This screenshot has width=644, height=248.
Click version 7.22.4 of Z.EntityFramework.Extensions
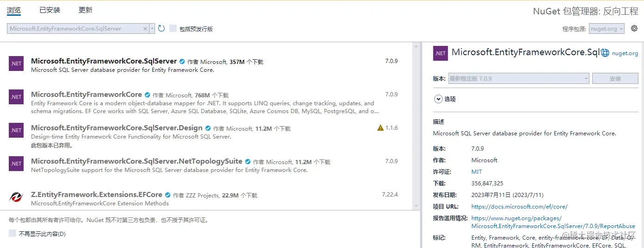pyautogui.click(x=390, y=194)
